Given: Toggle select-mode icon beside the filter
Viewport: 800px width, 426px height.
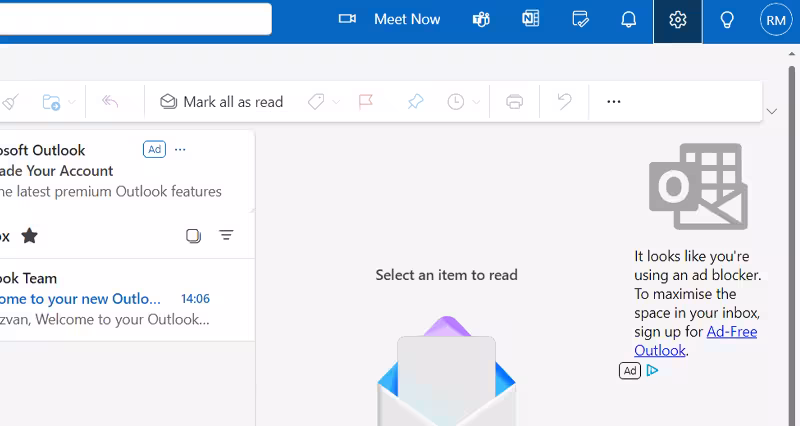Looking at the screenshot, I should coord(193,236).
